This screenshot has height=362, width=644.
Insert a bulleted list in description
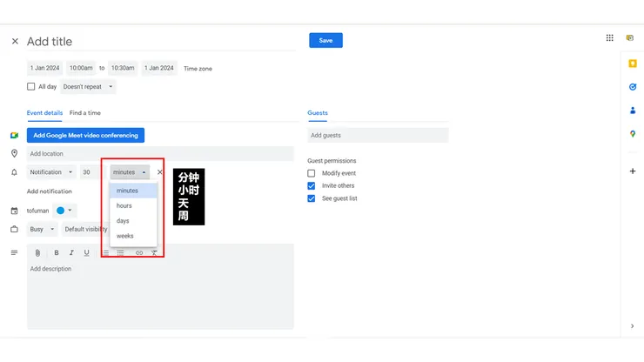[x=120, y=252]
